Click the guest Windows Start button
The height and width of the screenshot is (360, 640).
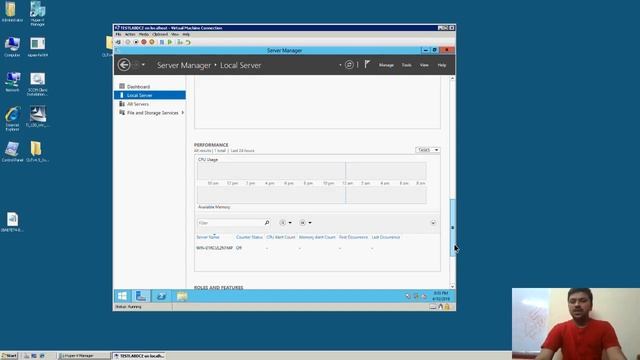tap(122, 296)
